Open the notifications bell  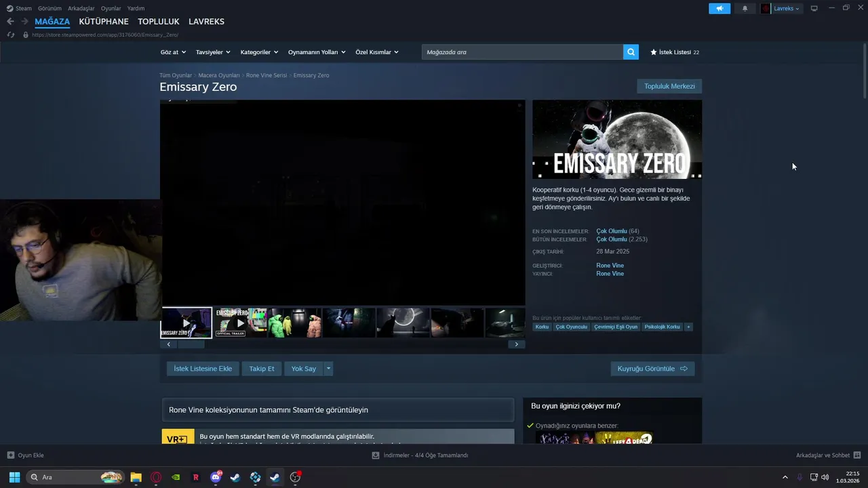pos(745,9)
